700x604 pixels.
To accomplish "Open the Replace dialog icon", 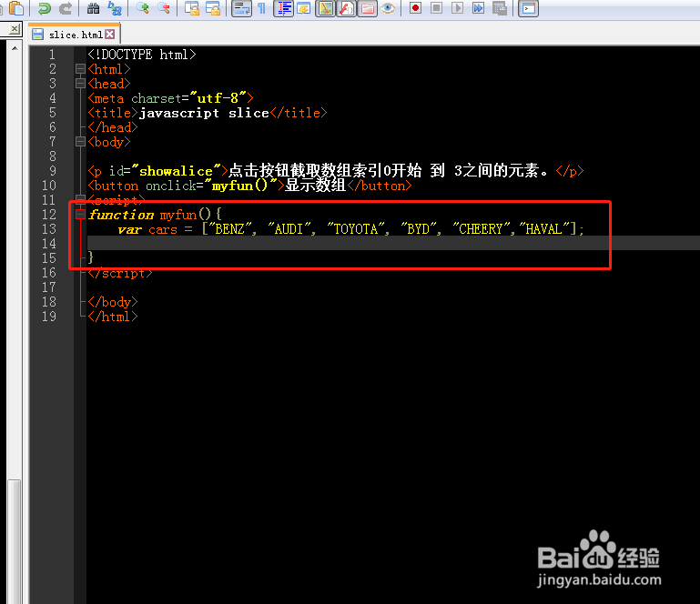I will tap(115, 8).
